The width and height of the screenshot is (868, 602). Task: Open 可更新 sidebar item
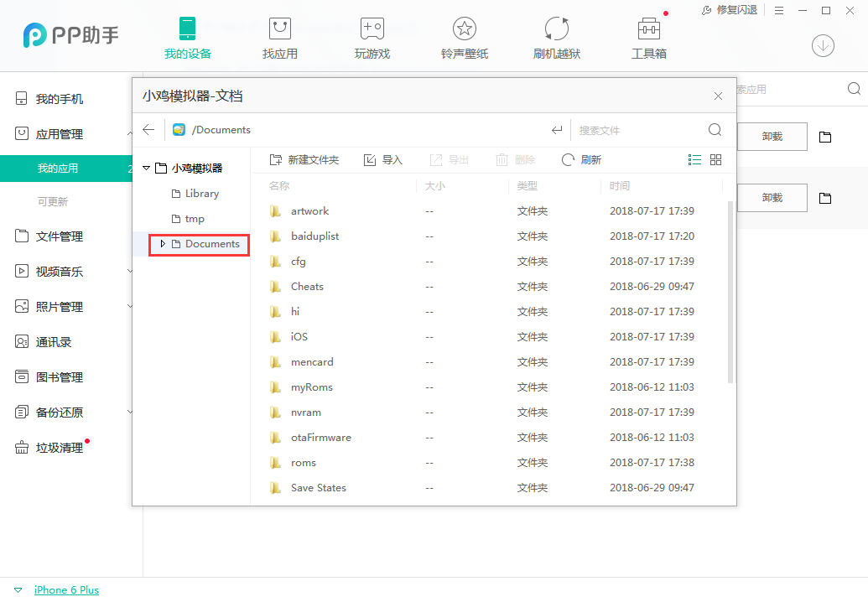point(53,202)
